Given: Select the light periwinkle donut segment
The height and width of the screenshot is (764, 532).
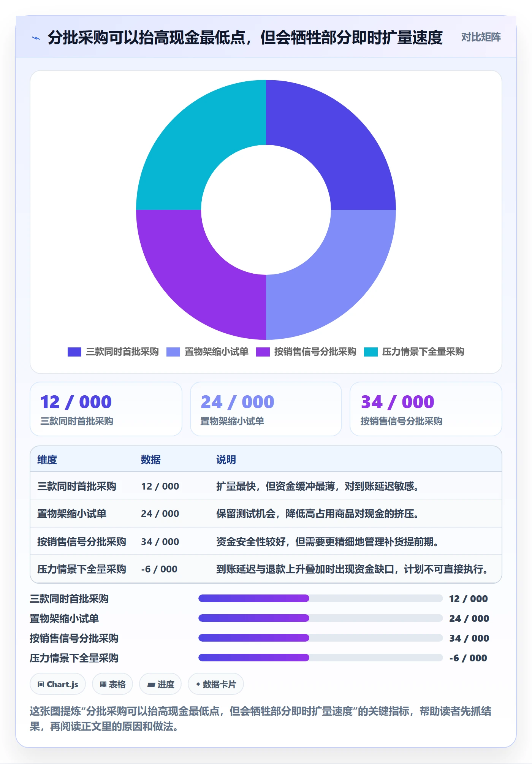Looking at the screenshot, I should point(334,278).
